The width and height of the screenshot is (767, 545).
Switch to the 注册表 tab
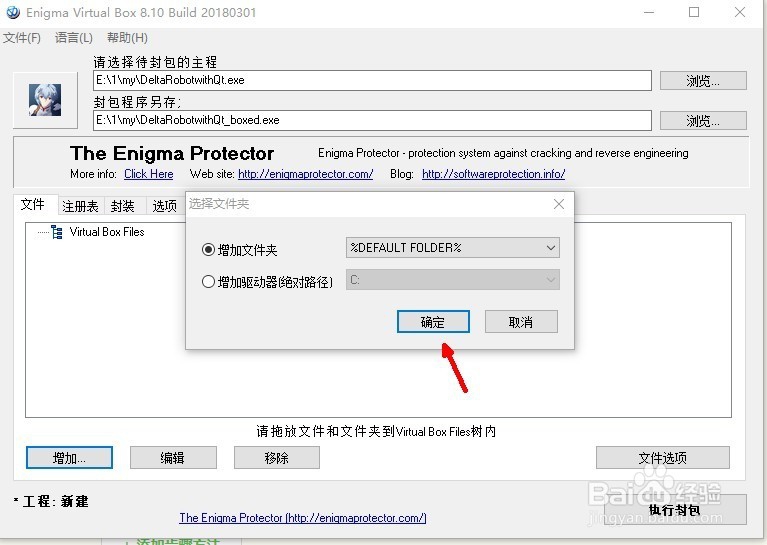(x=80, y=206)
